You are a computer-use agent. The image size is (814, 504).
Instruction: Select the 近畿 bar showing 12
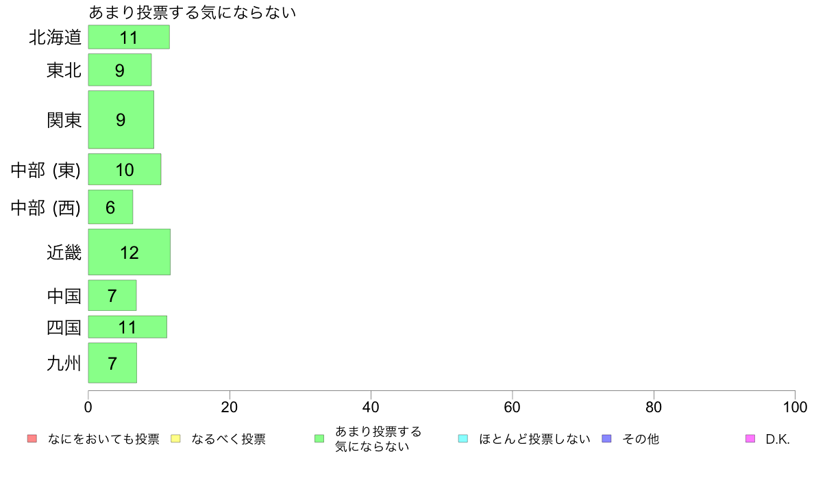[x=129, y=252]
